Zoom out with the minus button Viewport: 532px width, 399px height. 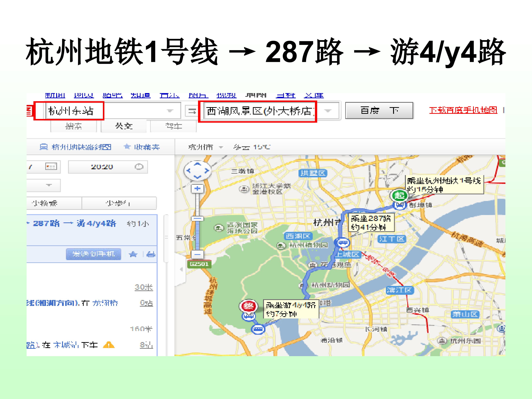point(197,254)
